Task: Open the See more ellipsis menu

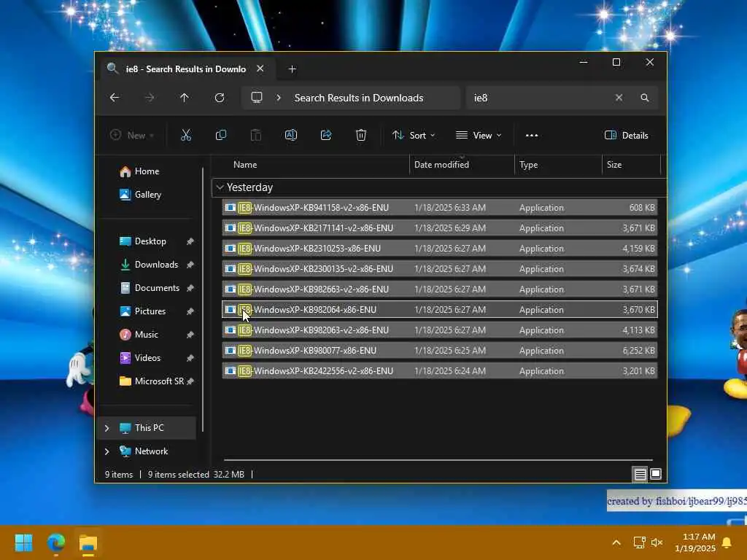Action: [532, 135]
